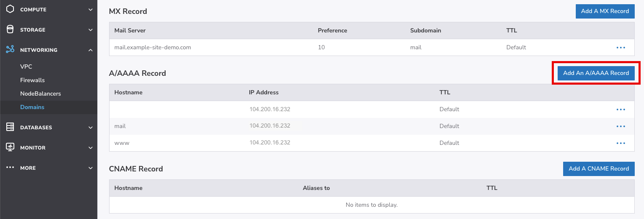Expand the Compute section chevron
Image resolution: width=644 pixels, height=219 pixels.
click(91, 10)
